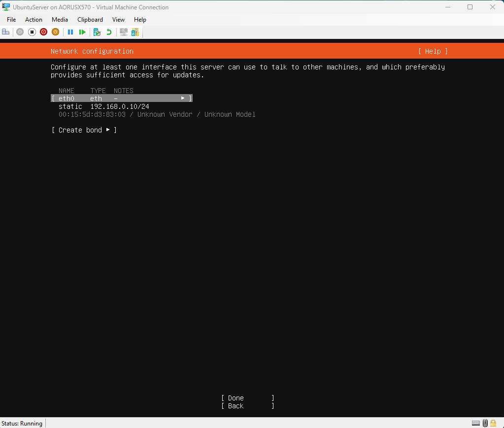
Task: Click the VM window title bar icon
Action: [6, 7]
